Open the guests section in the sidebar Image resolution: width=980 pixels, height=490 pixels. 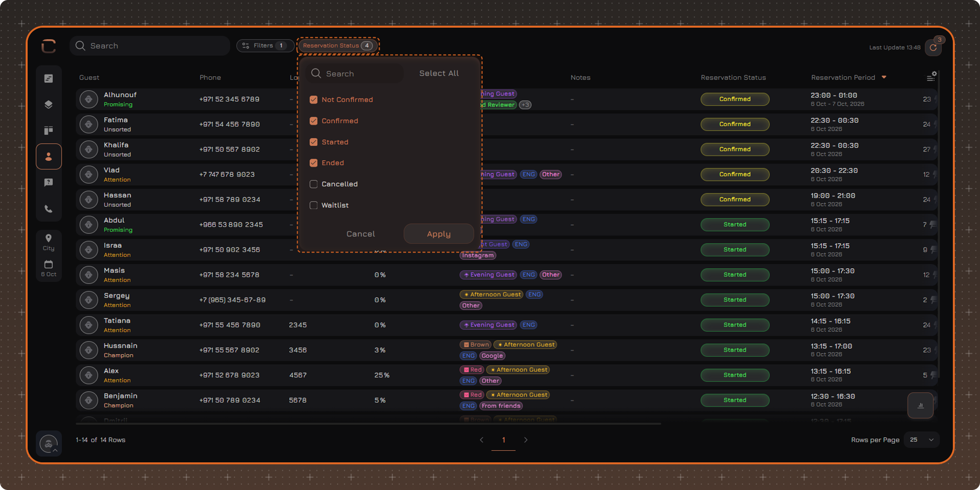click(48, 157)
